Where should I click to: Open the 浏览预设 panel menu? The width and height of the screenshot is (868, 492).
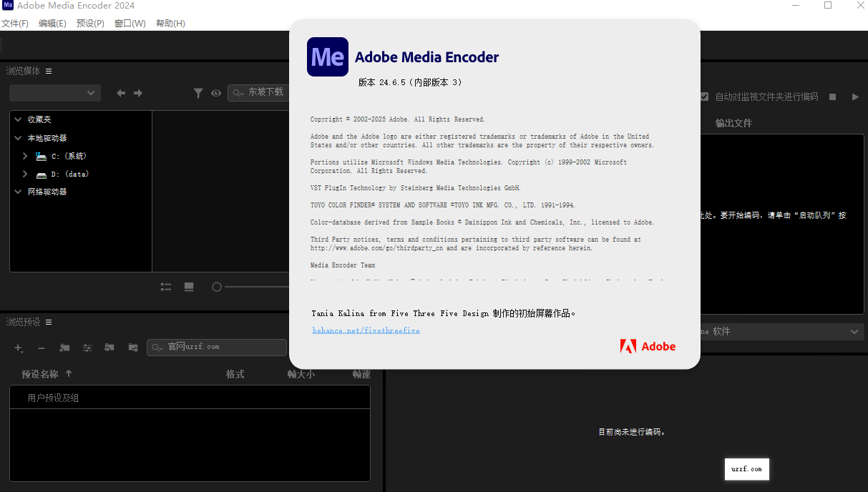pos(47,322)
